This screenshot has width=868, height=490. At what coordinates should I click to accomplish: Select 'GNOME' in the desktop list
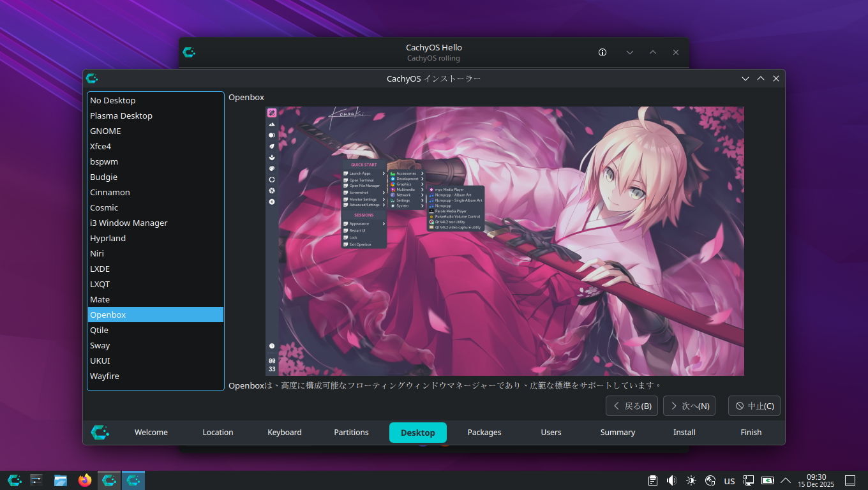[x=156, y=131]
